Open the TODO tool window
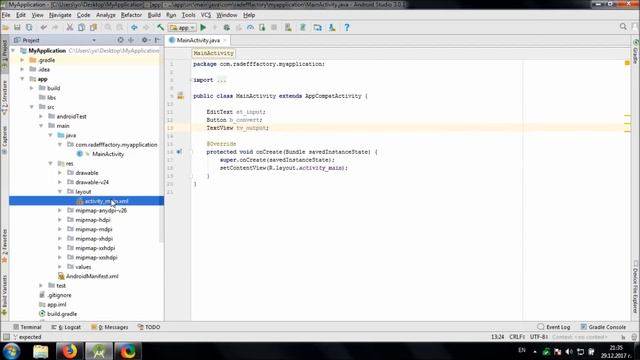This screenshot has height=360, width=640. [x=149, y=327]
